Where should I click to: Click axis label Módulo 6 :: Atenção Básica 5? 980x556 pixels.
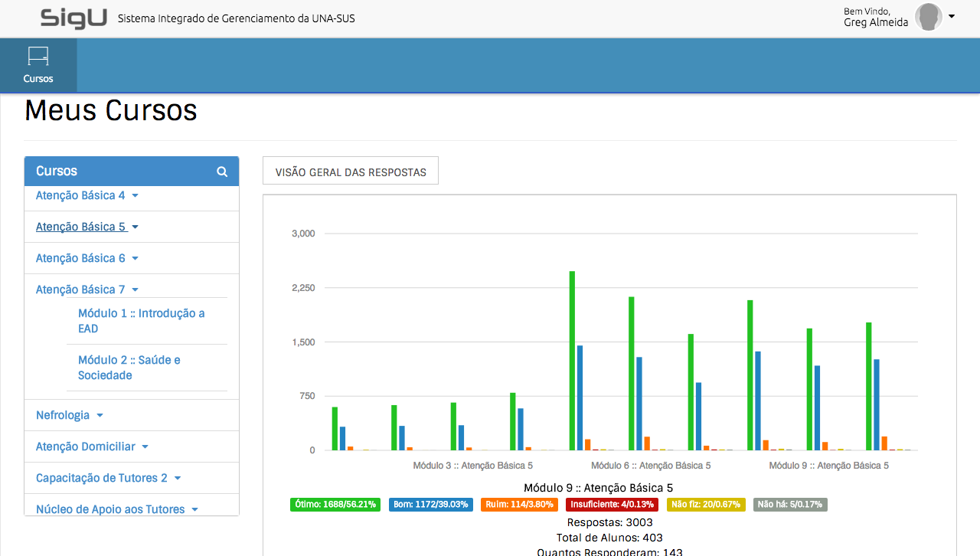(651, 465)
